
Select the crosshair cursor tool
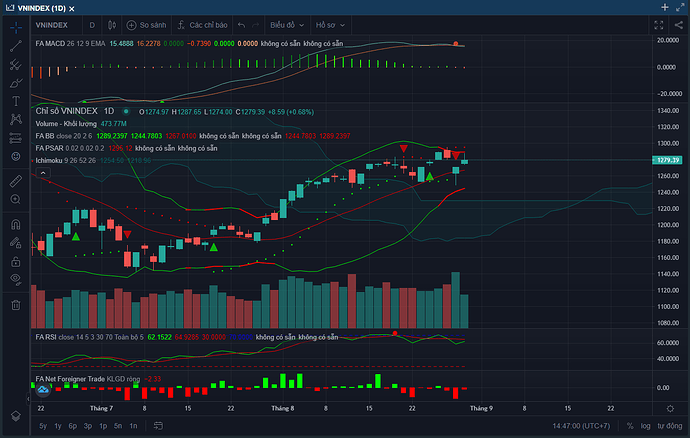pyautogui.click(x=16, y=28)
